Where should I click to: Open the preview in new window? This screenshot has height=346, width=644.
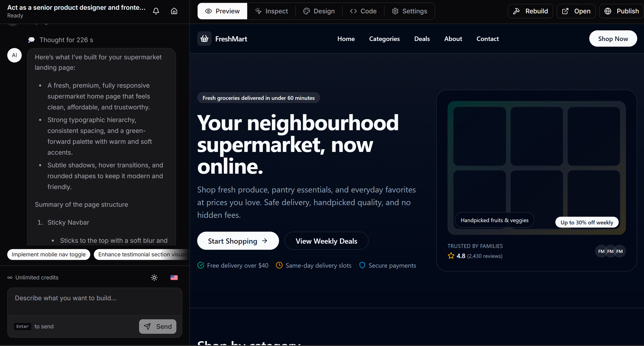pos(576,11)
